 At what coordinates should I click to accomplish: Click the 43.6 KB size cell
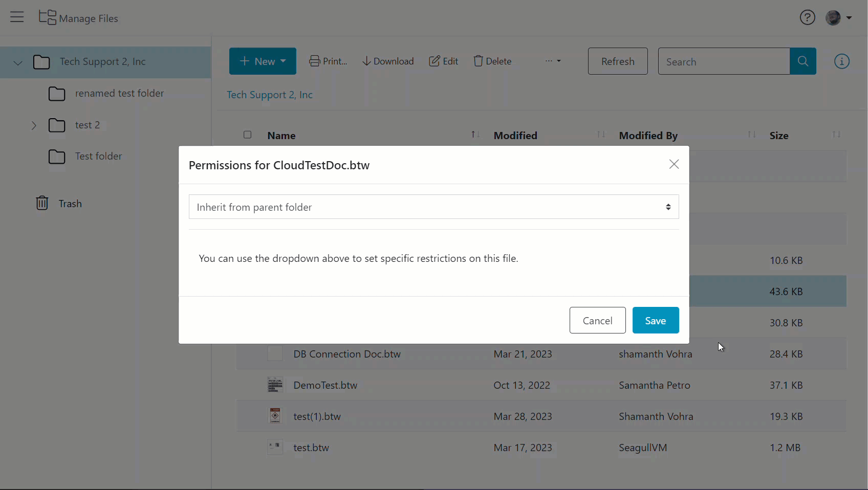(786, 292)
